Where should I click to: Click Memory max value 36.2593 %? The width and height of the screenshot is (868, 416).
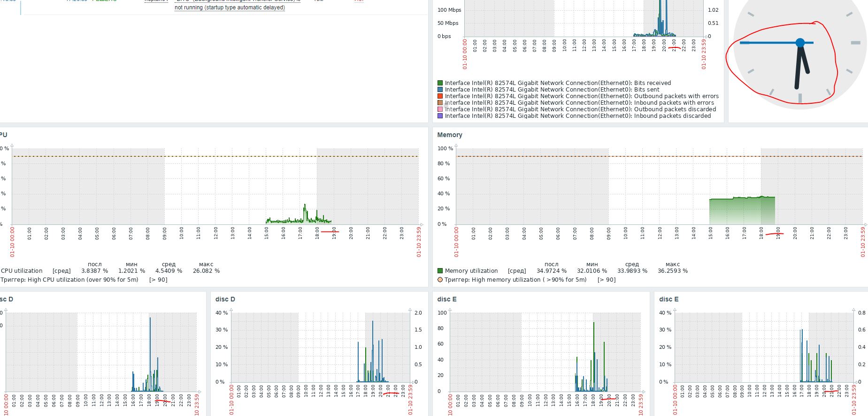point(673,271)
